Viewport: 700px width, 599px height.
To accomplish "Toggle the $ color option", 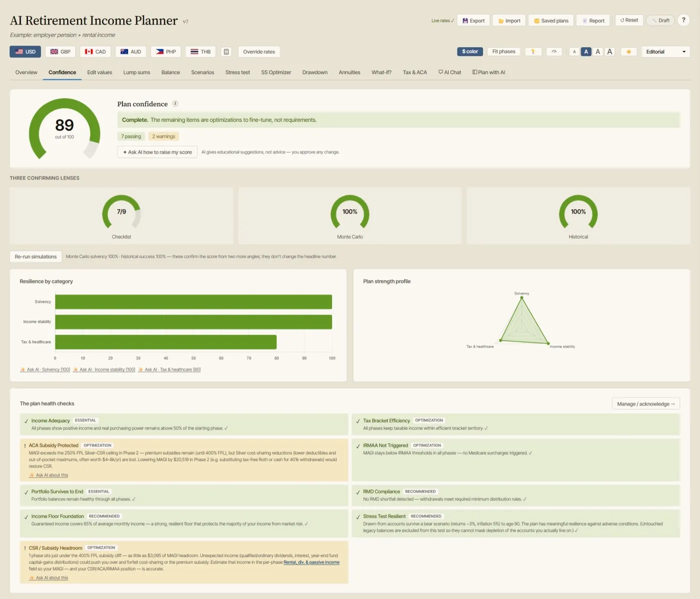I will [470, 51].
